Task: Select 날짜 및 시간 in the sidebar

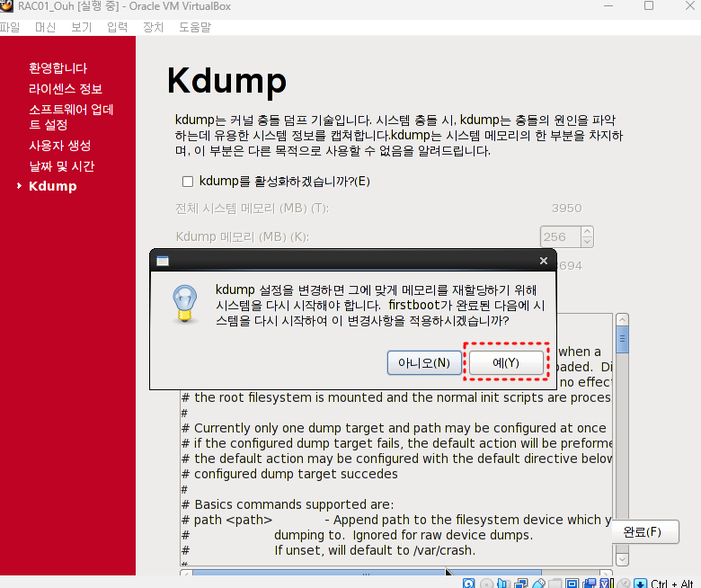Action: click(62, 166)
